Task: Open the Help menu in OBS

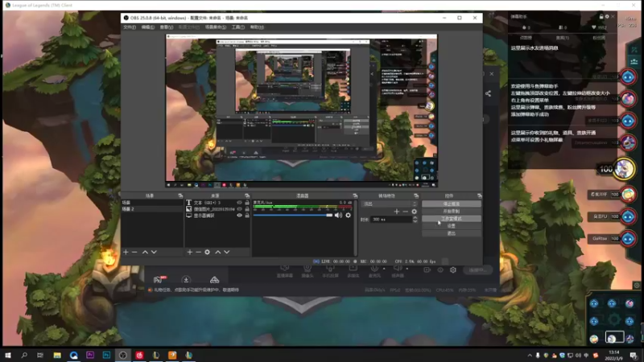Action: coord(257,27)
